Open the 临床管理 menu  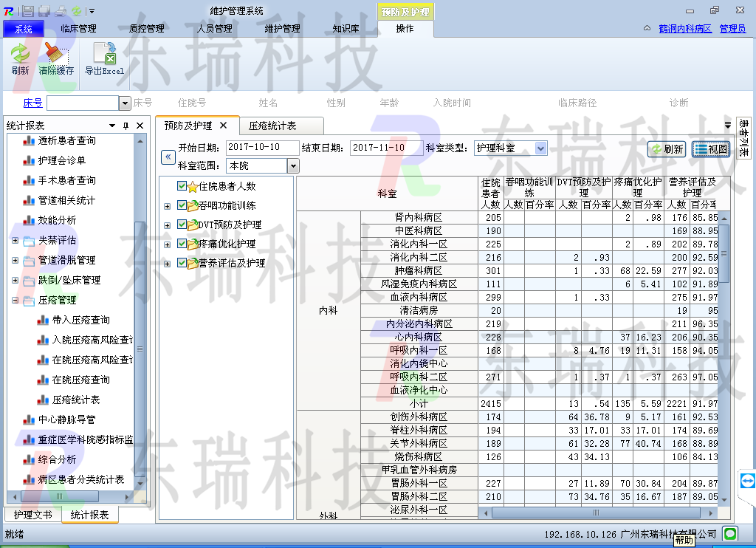pos(78,29)
